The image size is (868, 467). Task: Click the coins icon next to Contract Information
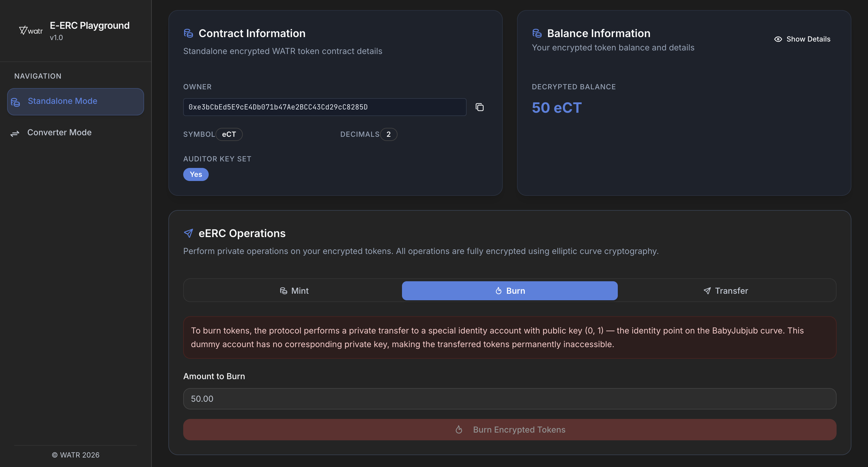tap(188, 34)
